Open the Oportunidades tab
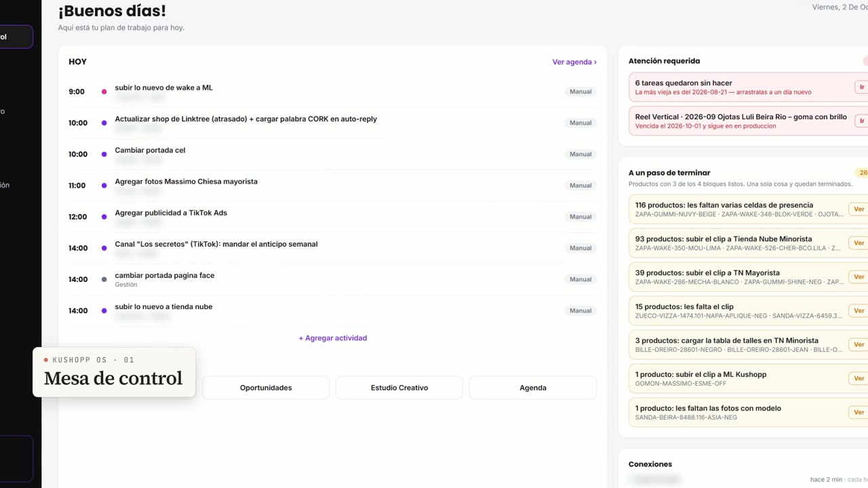 [x=266, y=388]
